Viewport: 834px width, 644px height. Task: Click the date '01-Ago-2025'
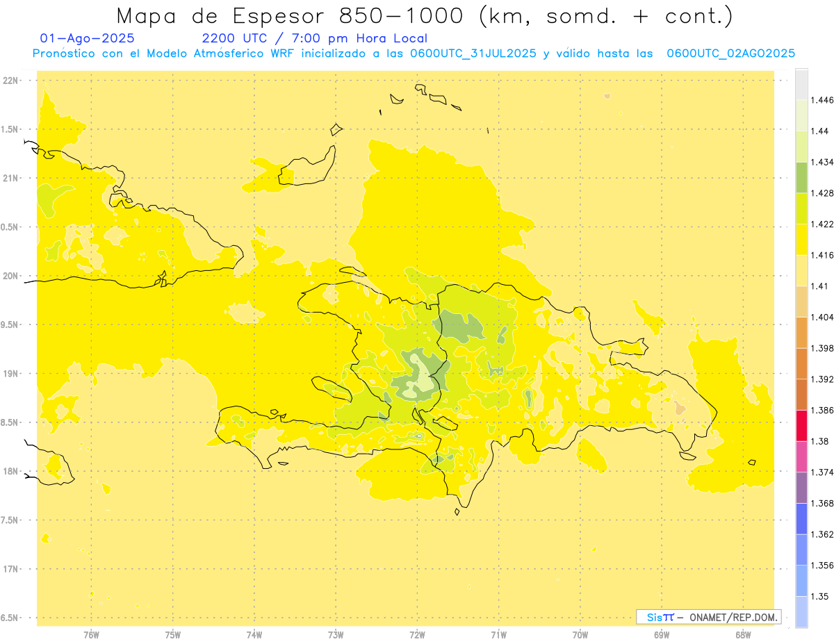pyautogui.click(x=87, y=38)
